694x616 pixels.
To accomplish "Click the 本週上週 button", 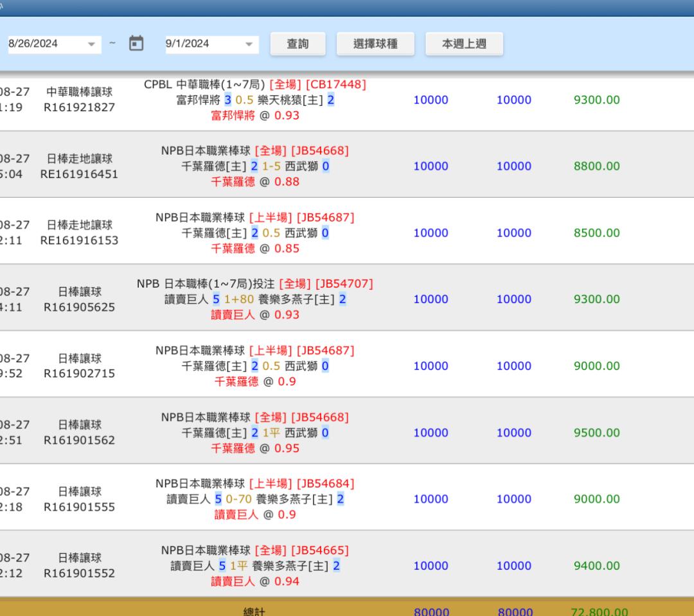I will 464,44.
